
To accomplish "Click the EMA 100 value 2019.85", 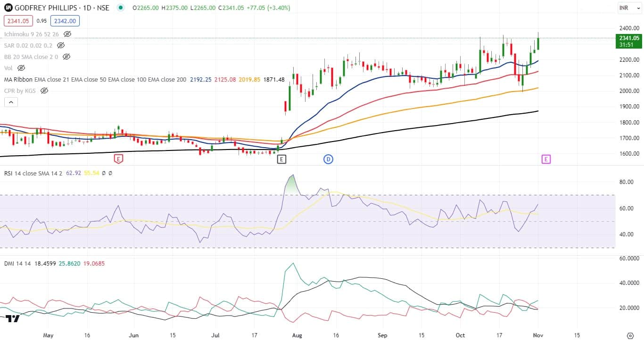I will point(249,79).
